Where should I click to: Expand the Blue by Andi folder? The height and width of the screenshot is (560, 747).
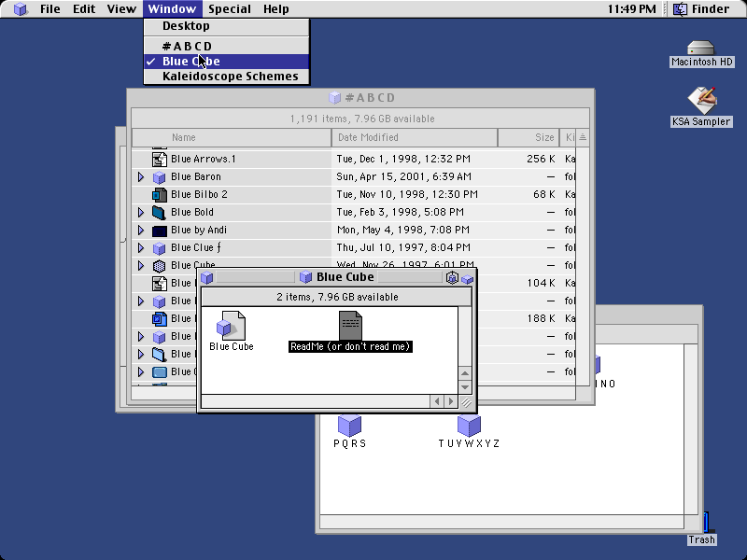[141, 231]
